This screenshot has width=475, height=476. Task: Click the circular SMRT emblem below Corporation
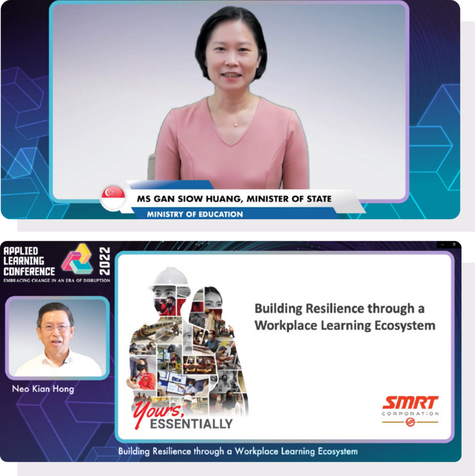[410, 422]
